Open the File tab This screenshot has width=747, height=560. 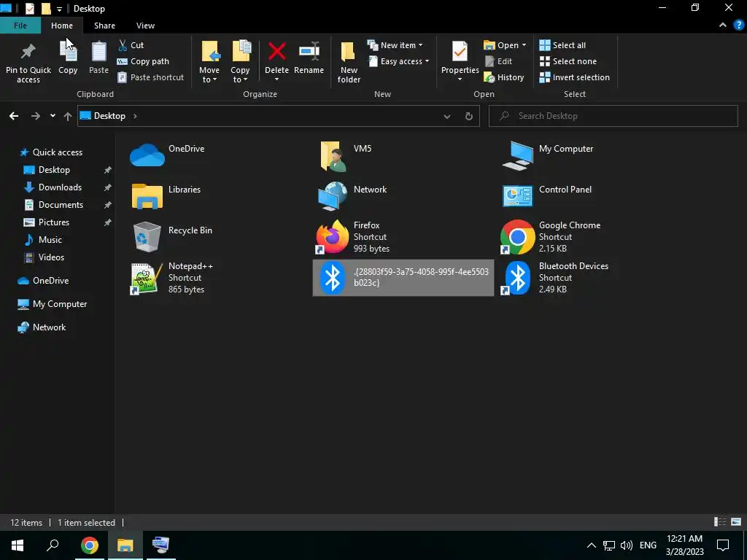click(20, 26)
